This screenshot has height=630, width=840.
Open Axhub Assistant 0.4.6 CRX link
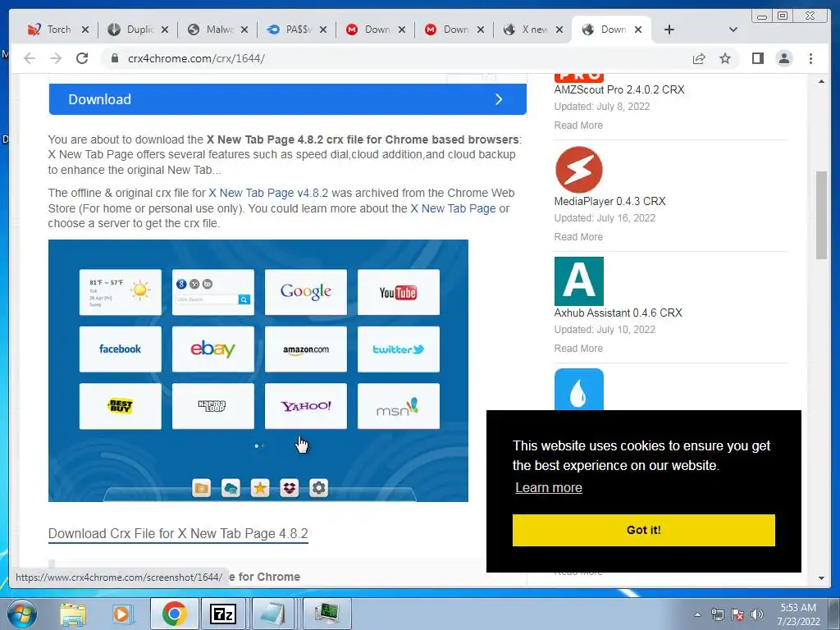coord(619,313)
